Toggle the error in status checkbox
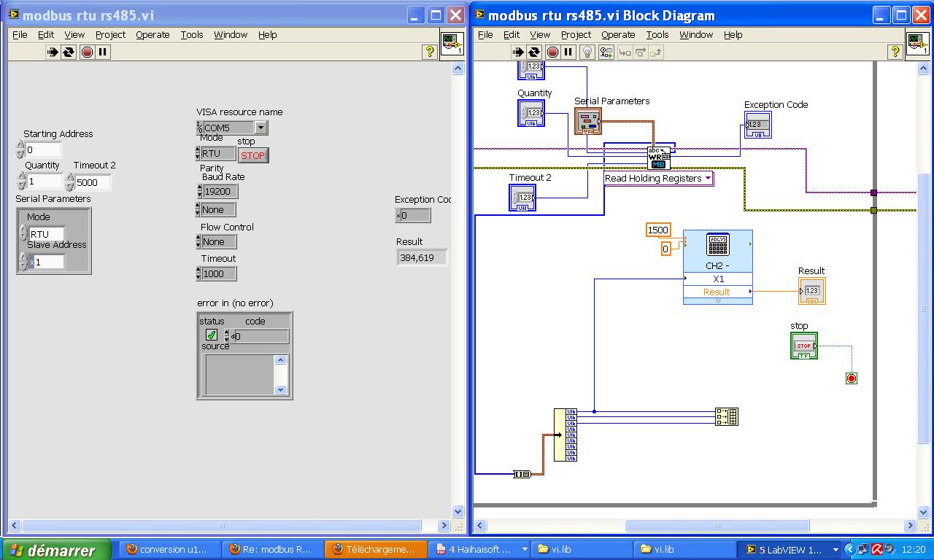 (x=211, y=335)
